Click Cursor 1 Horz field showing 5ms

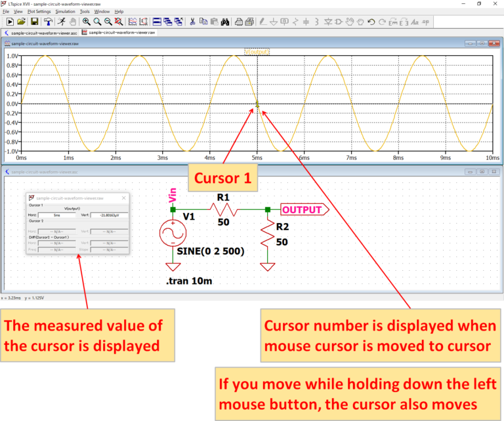pos(57,215)
